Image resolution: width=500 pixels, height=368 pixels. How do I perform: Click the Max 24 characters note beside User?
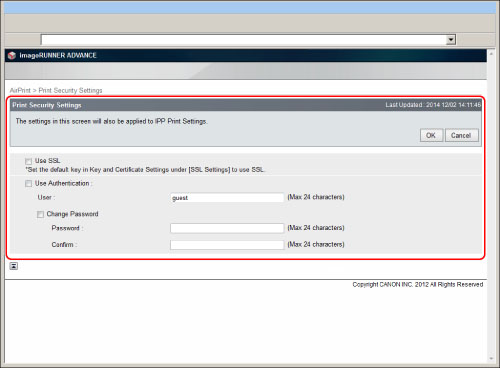tap(316, 197)
